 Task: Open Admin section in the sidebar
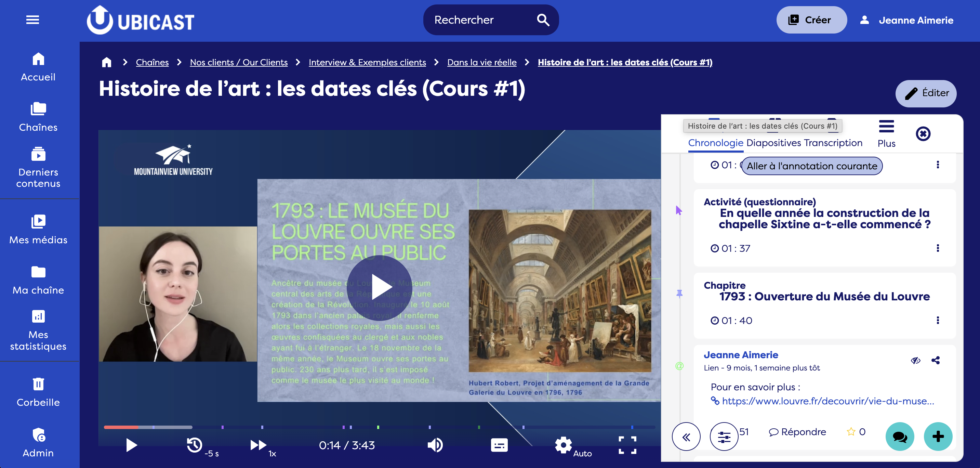tap(38, 442)
